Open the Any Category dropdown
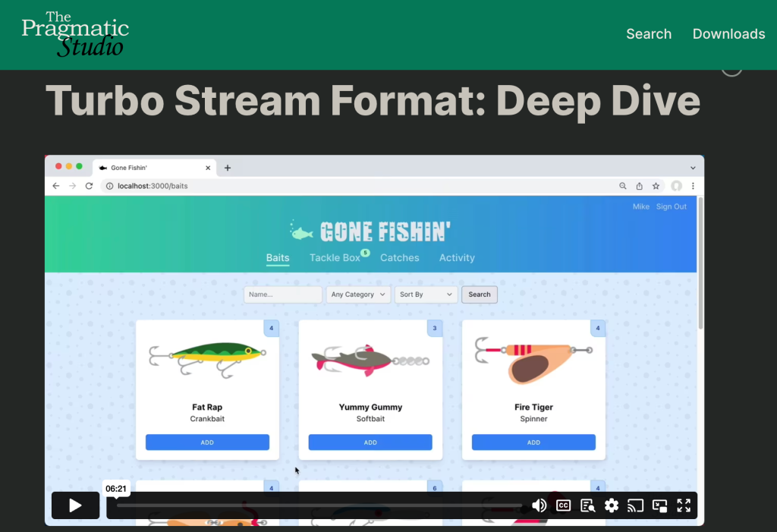Viewport: 777px width, 532px height. (358, 294)
